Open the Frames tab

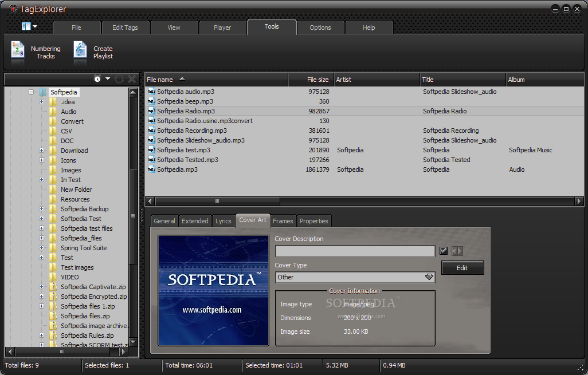click(283, 221)
